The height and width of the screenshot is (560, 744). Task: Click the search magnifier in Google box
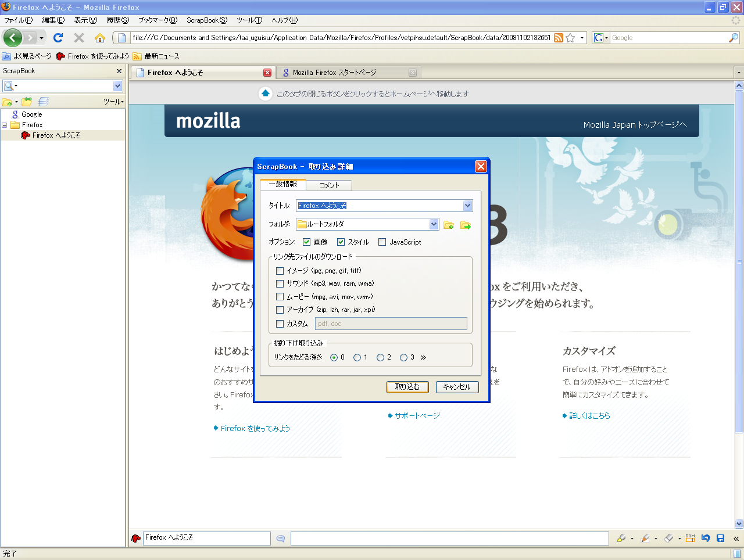tap(734, 38)
